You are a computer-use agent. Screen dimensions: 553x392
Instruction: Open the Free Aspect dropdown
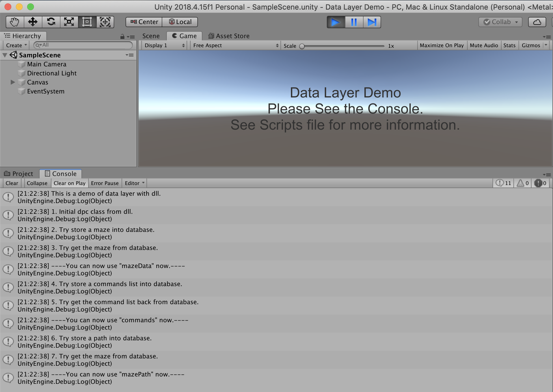click(x=236, y=45)
